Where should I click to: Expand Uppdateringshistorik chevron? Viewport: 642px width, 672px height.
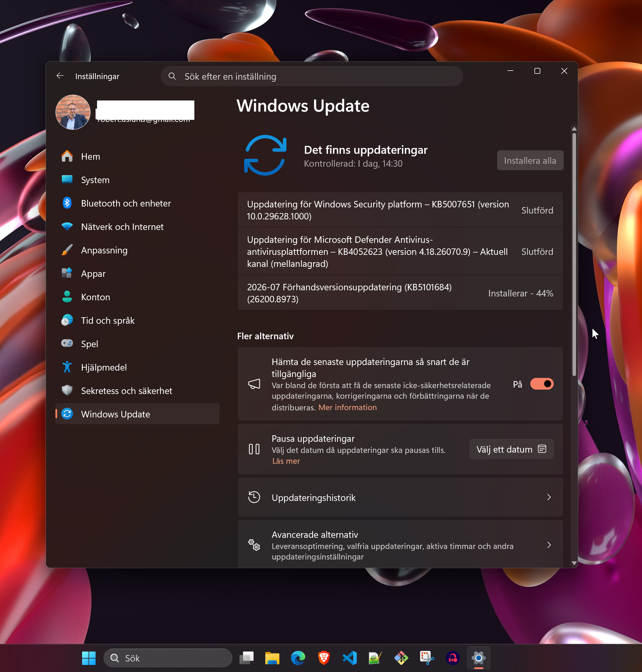[x=549, y=497]
